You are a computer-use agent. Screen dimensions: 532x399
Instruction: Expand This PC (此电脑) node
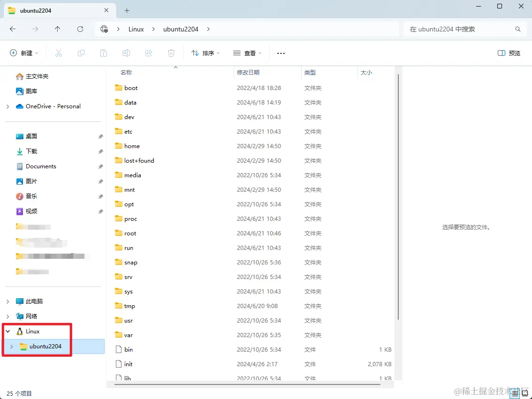pyautogui.click(x=8, y=301)
